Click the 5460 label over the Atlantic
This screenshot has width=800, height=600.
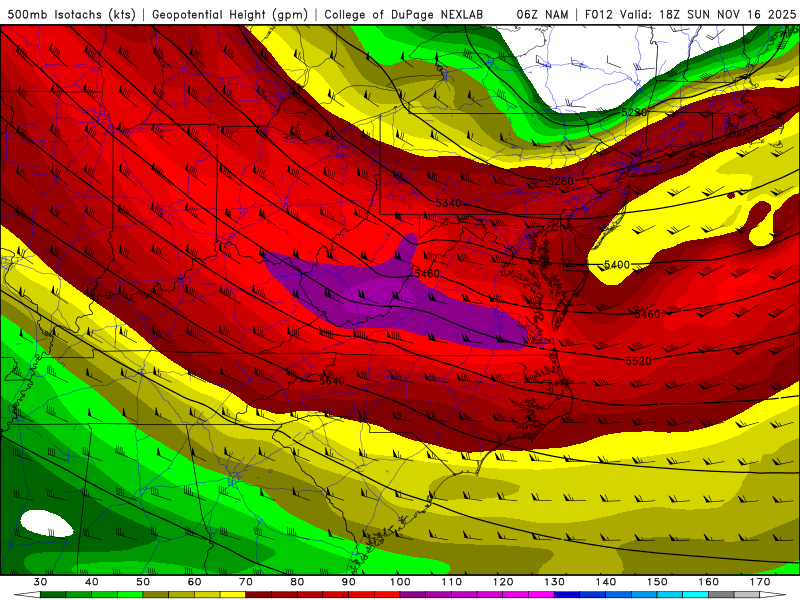point(647,314)
